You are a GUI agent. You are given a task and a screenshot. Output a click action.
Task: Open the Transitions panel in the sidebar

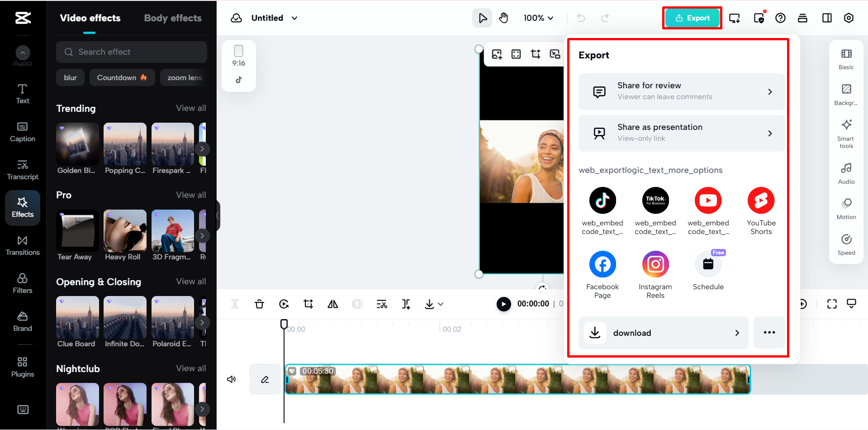pyautogui.click(x=23, y=246)
